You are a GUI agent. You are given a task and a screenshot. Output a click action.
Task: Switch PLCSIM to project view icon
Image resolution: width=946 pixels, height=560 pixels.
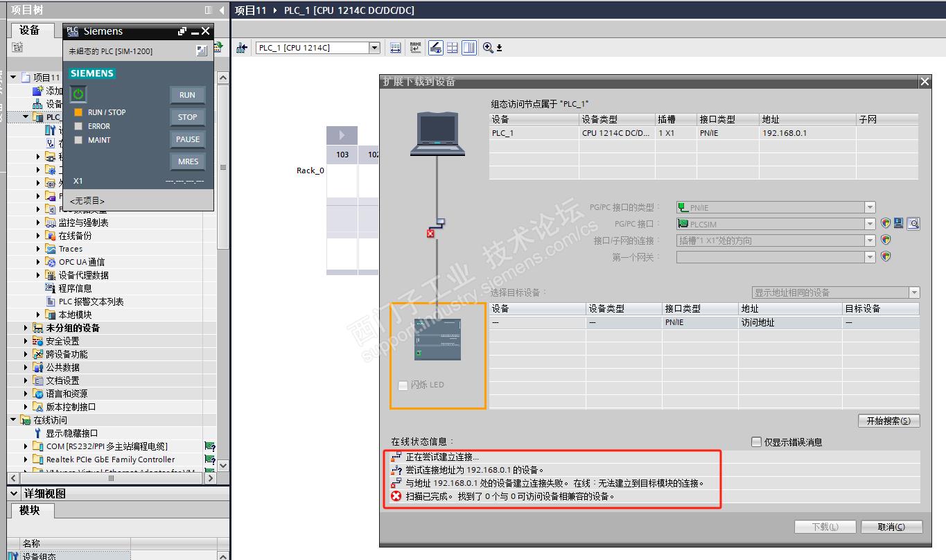point(202,51)
